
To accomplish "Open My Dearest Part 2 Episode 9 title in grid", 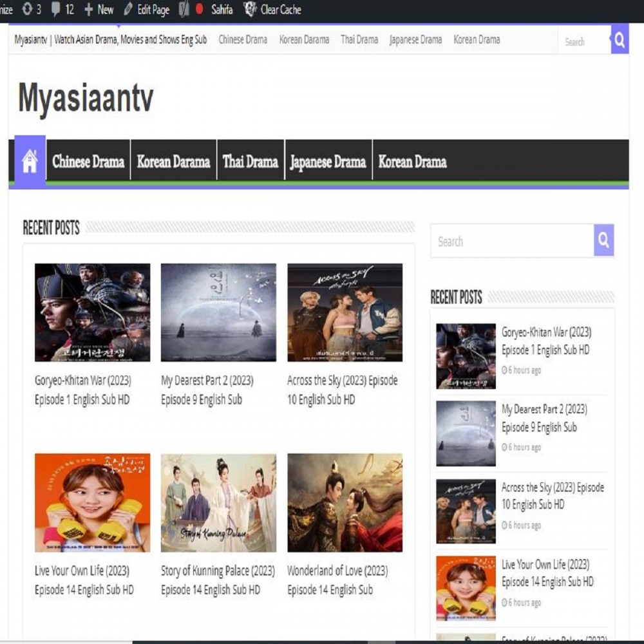I will pyautogui.click(x=207, y=390).
